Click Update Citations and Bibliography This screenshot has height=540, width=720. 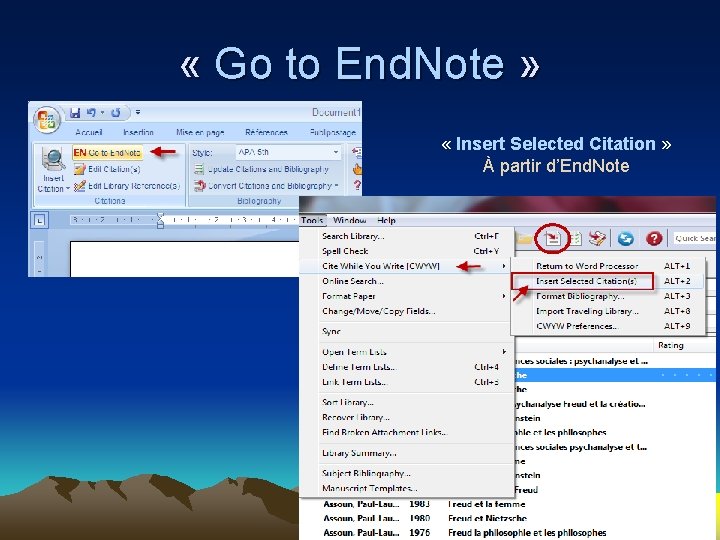(261, 169)
